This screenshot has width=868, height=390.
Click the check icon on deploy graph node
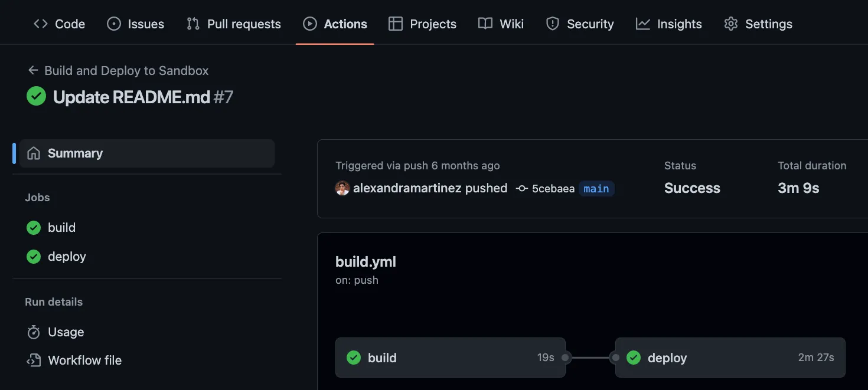634,358
